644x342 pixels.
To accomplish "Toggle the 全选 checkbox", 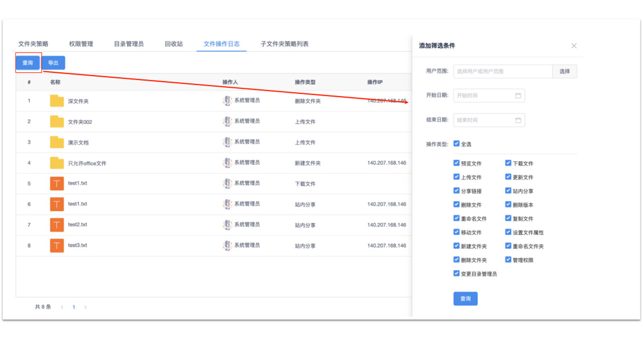I will [x=456, y=144].
